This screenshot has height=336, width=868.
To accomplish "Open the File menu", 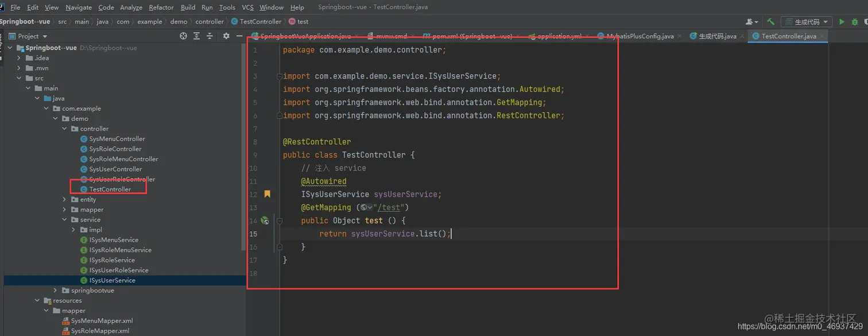I will [15, 7].
